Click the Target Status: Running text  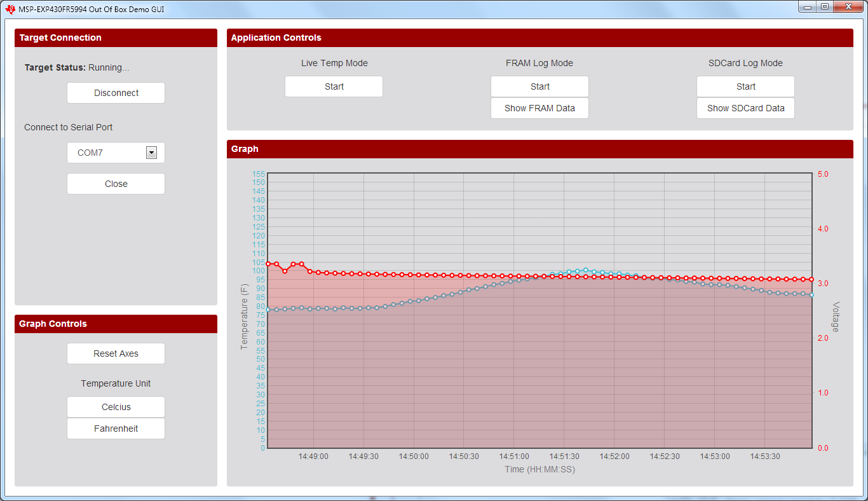pos(77,67)
